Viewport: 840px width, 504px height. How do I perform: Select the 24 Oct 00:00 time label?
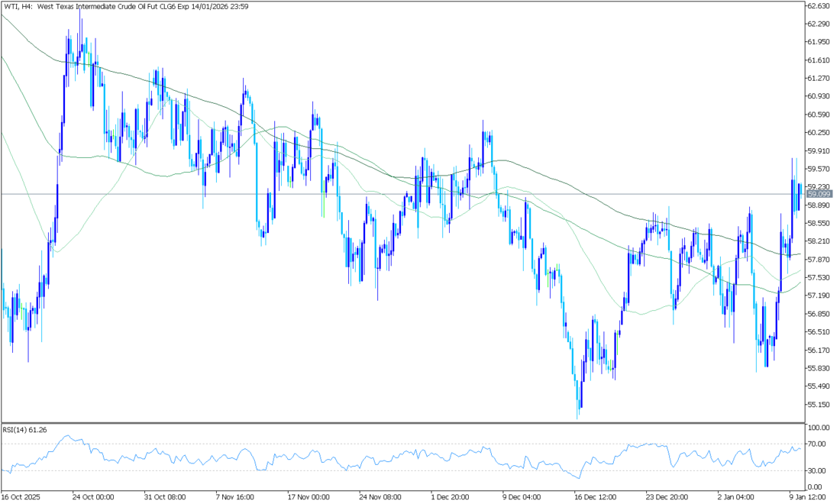[93, 496]
